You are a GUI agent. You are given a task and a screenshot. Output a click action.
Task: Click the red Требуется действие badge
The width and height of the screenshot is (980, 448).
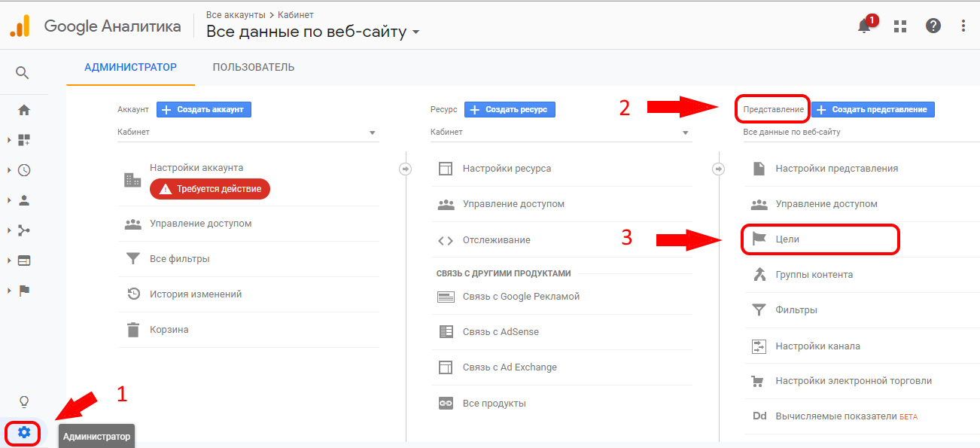(210, 189)
